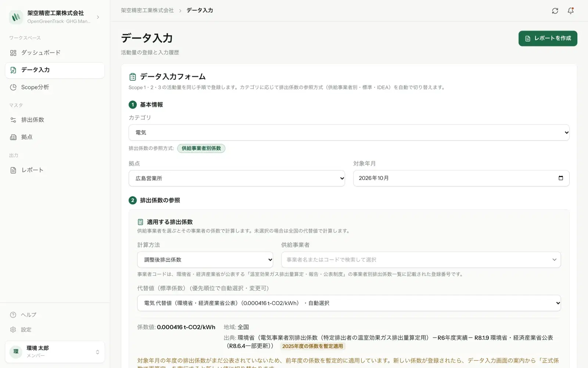
Task: Click the 2025年度の係数を暫定適用 tag
Action: click(x=312, y=346)
